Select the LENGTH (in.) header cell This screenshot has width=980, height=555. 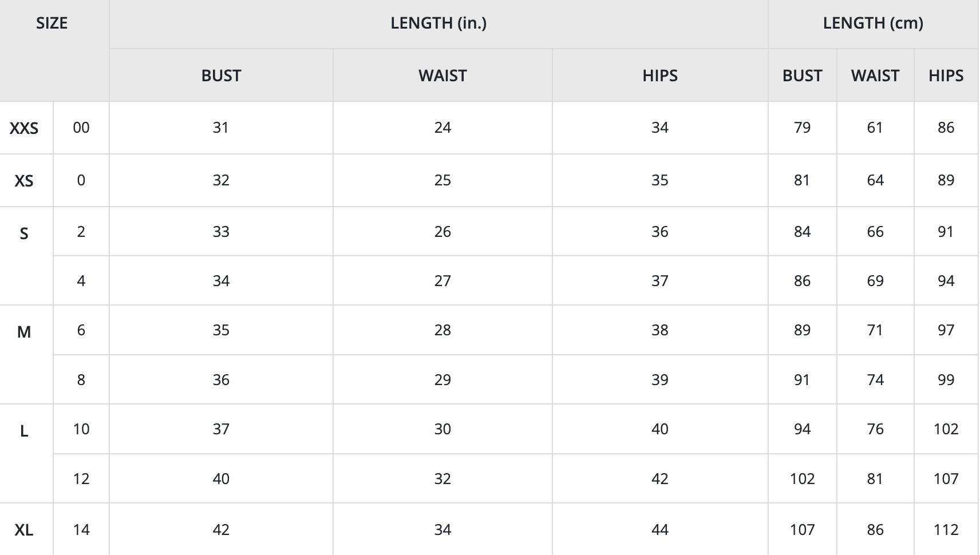(438, 23)
